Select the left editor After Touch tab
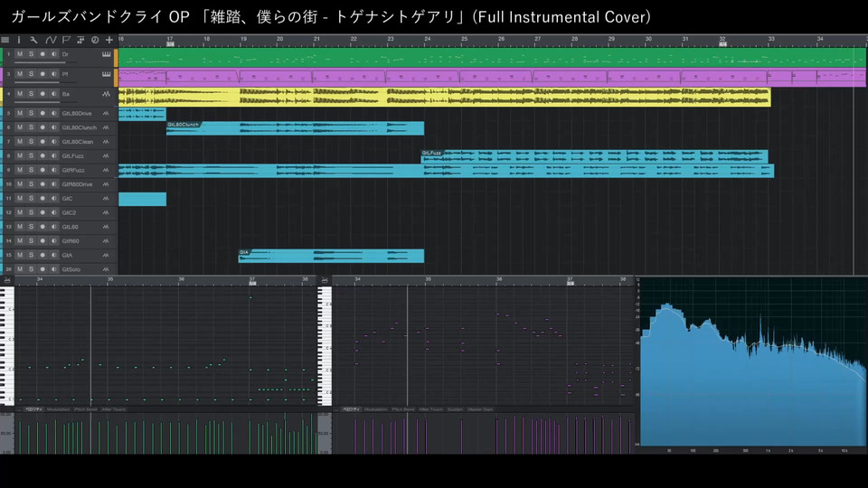This screenshot has width=868, height=488. coord(114,409)
